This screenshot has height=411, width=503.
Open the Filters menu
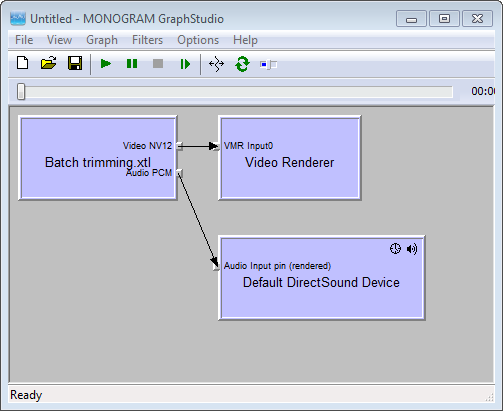[x=147, y=40]
